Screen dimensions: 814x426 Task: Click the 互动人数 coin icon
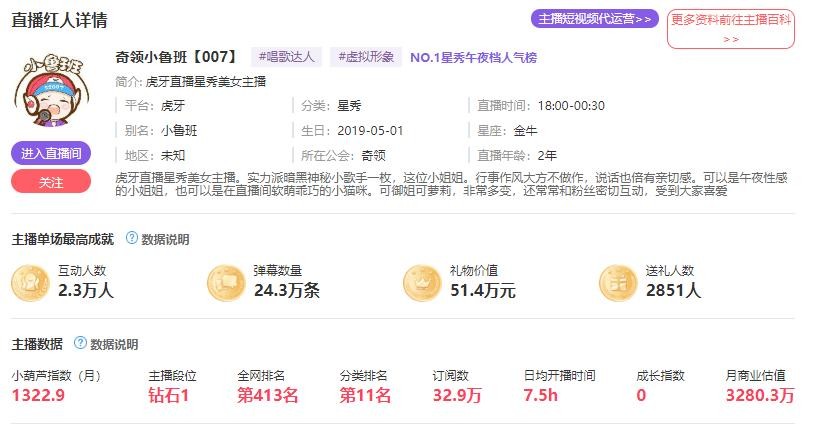[x=30, y=283]
